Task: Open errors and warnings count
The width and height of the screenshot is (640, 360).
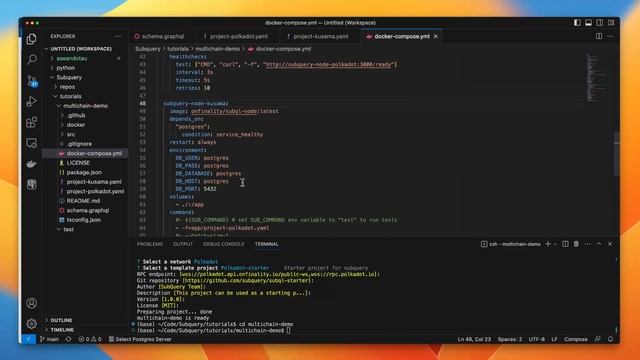Action: tap(90, 339)
